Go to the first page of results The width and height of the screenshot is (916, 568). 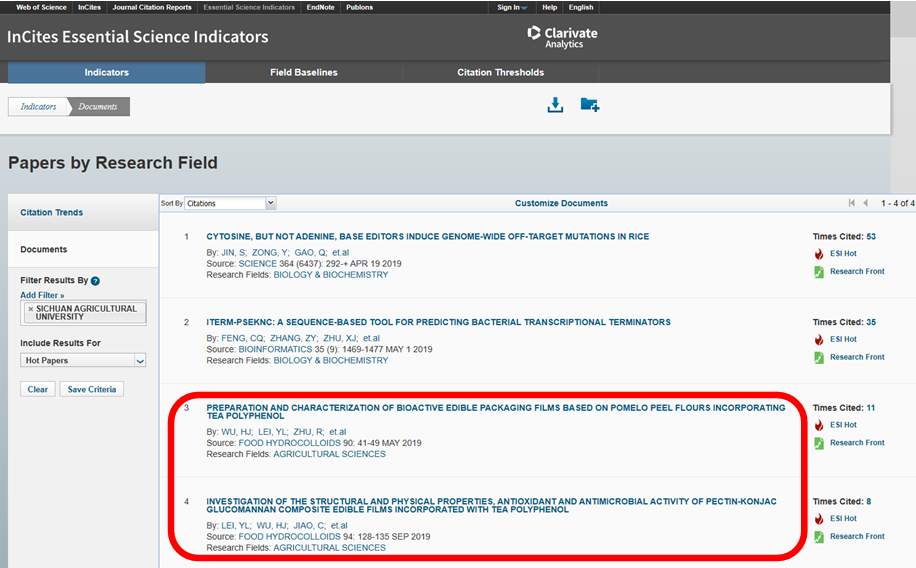(x=851, y=203)
